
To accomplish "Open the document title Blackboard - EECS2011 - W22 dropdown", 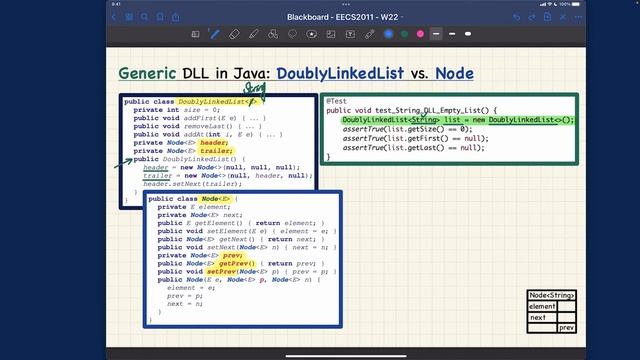I will pos(344,17).
